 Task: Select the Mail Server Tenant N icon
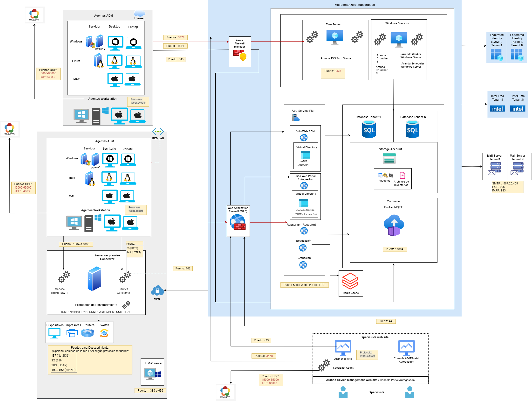517,169
